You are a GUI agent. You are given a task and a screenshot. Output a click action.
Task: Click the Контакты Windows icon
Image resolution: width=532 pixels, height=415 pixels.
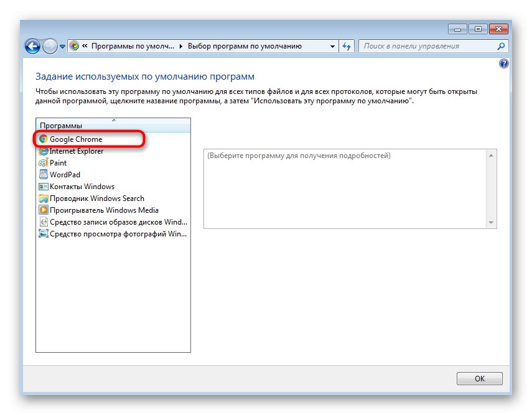tap(44, 187)
